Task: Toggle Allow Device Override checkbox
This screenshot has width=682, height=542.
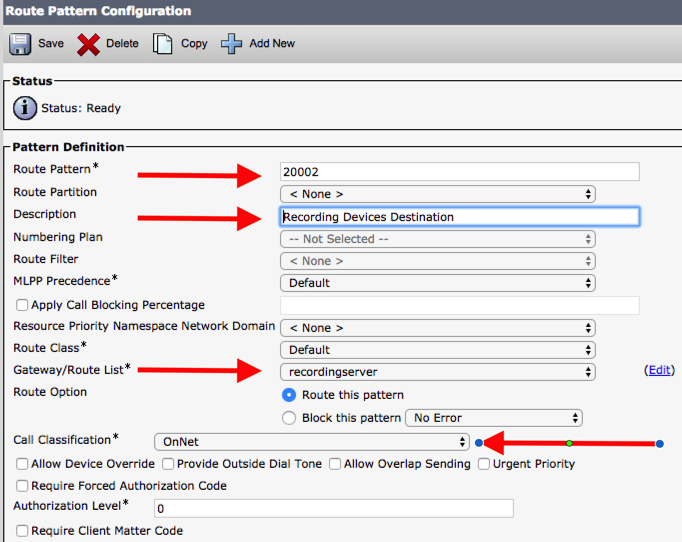Action: 22,464
